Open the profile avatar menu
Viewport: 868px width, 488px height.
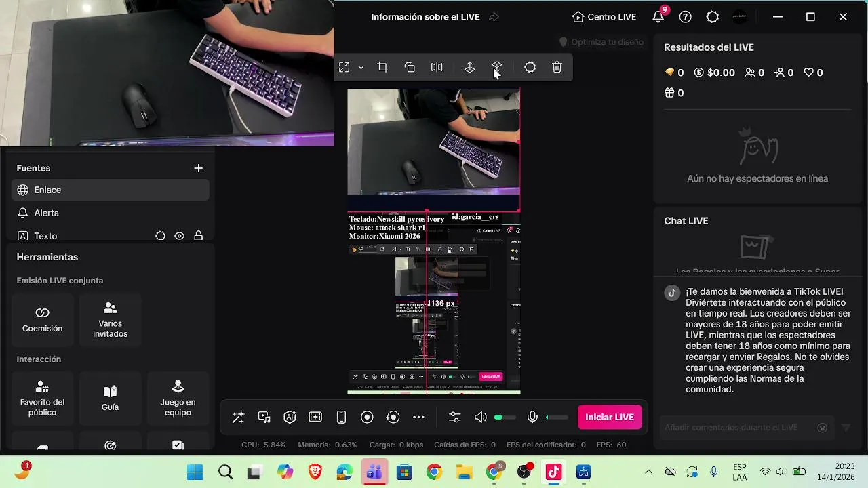point(740,17)
